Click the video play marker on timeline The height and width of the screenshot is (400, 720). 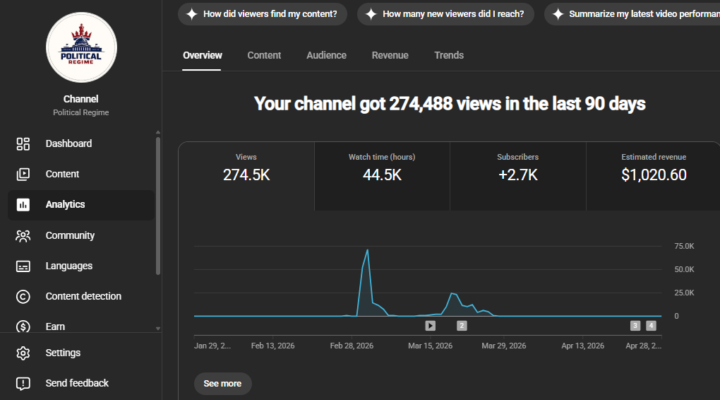click(x=430, y=326)
